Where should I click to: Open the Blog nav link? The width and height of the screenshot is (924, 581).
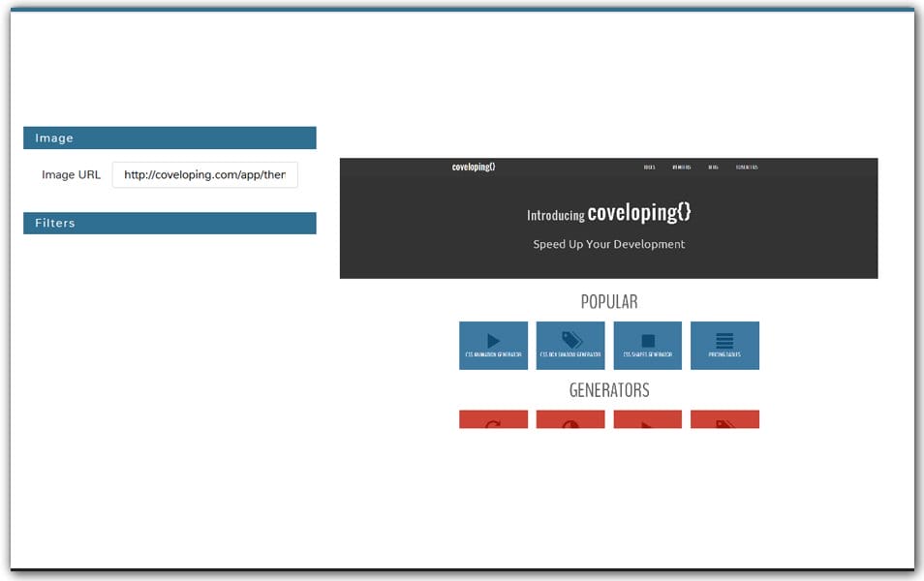[x=713, y=167]
